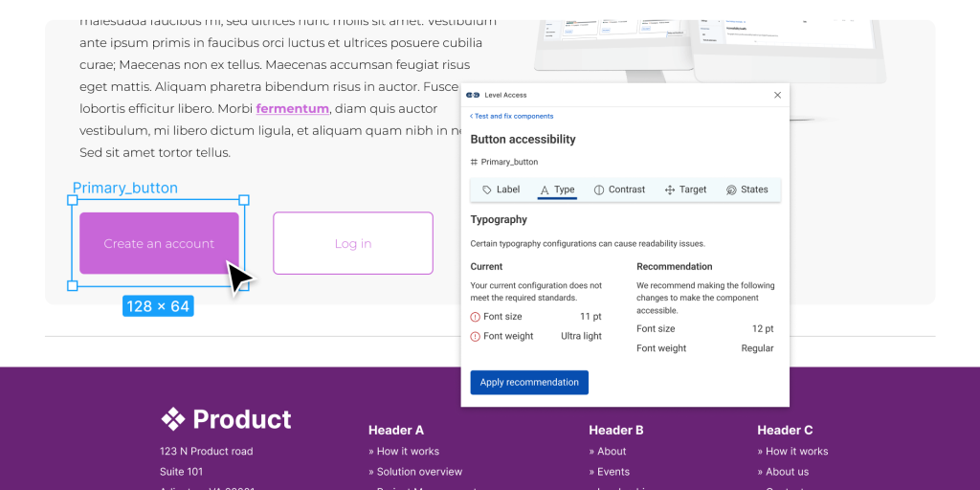This screenshot has width=980, height=490.
Task: Select the Label tab tag icon
Action: [487, 189]
